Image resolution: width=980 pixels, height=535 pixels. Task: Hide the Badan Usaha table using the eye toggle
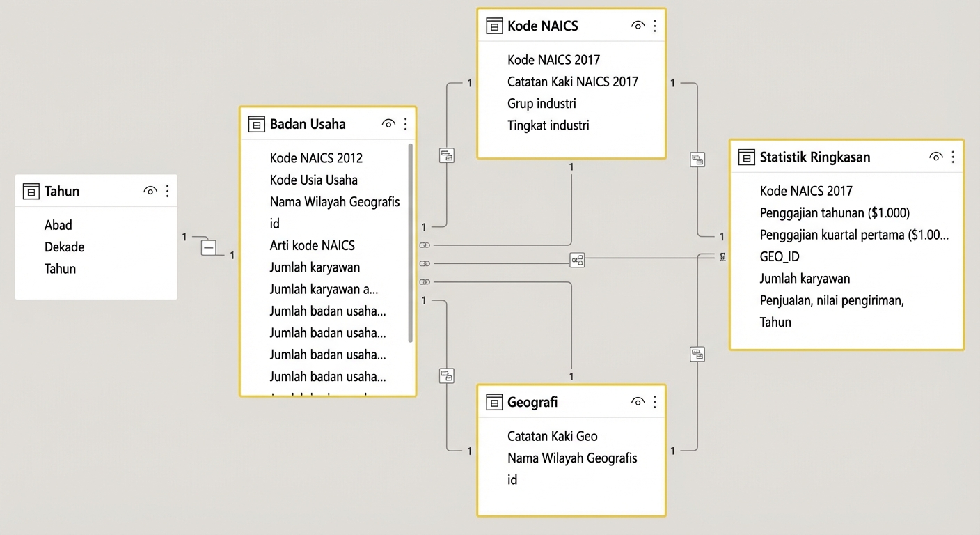[388, 123]
